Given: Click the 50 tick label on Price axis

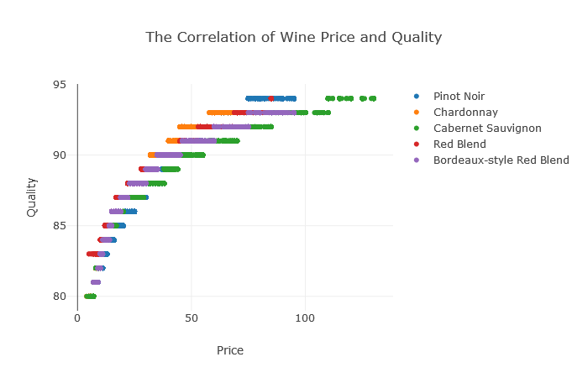Looking at the screenshot, I should coord(192,318).
